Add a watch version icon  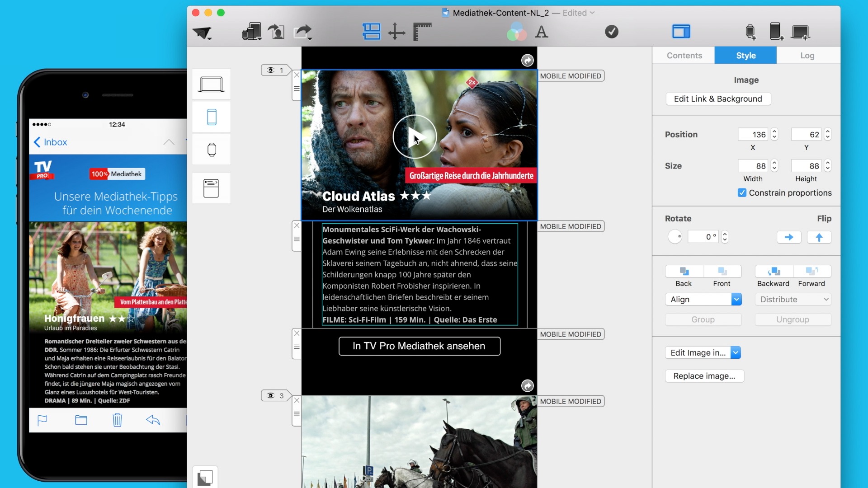click(751, 32)
